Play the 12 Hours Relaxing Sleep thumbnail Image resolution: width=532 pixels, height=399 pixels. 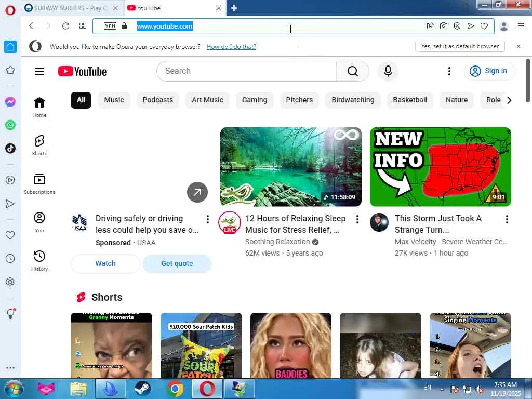(x=291, y=167)
